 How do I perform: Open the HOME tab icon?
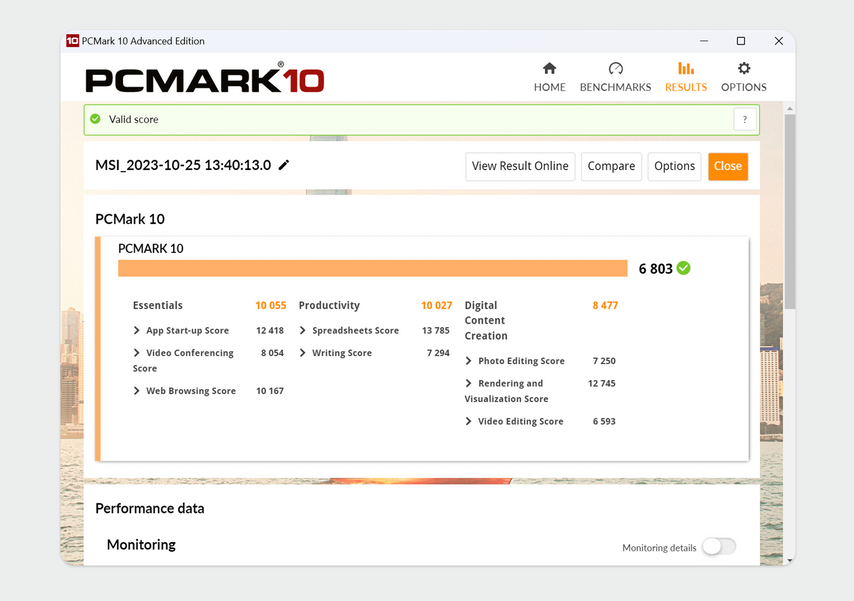click(549, 68)
